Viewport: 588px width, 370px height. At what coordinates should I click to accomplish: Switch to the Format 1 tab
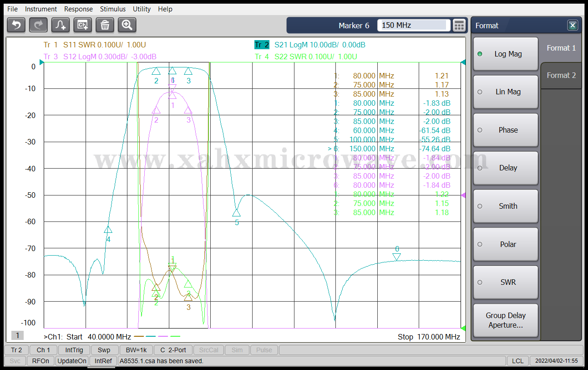(561, 48)
